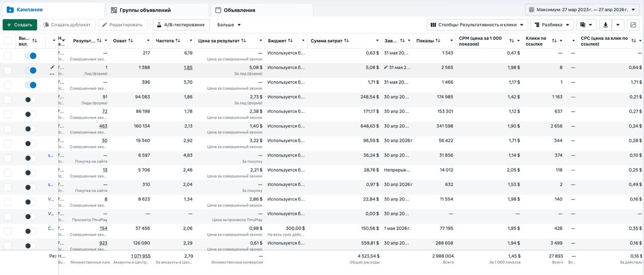Enable the campaign toggle in the 150,56 $ row

point(30,231)
